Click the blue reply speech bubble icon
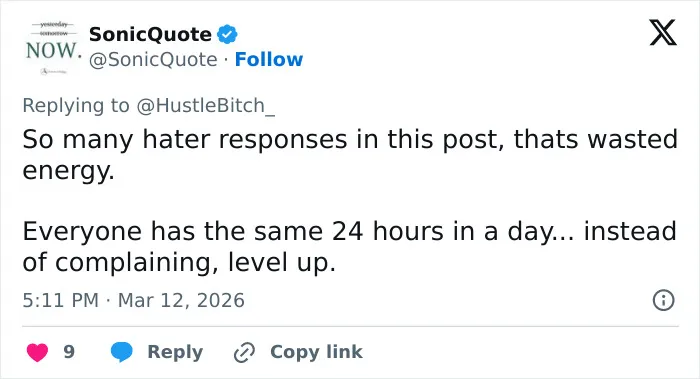700x379 pixels. click(121, 352)
